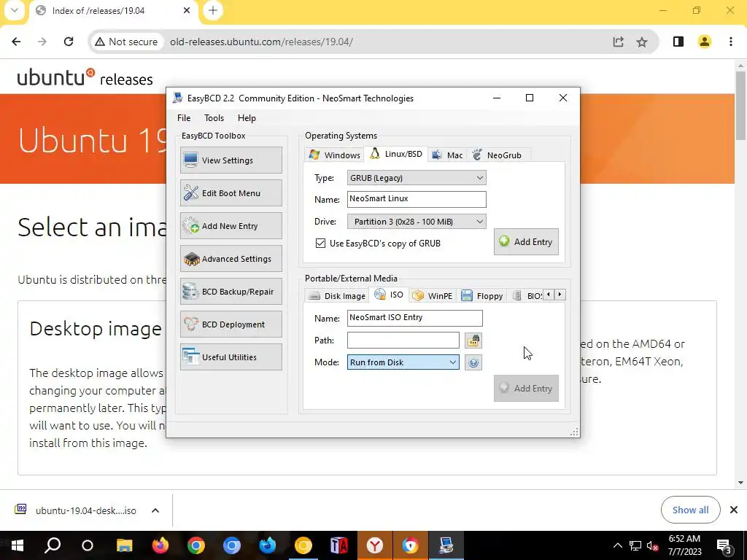Image resolution: width=747 pixels, height=560 pixels.
Task: Click the ubuntu releases logo
Action: coord(85,77)
